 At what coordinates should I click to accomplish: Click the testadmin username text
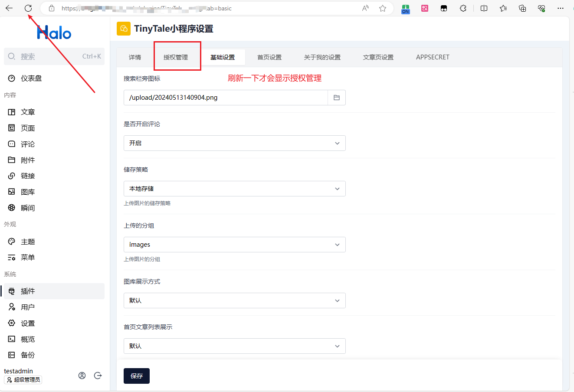point(19,371)
